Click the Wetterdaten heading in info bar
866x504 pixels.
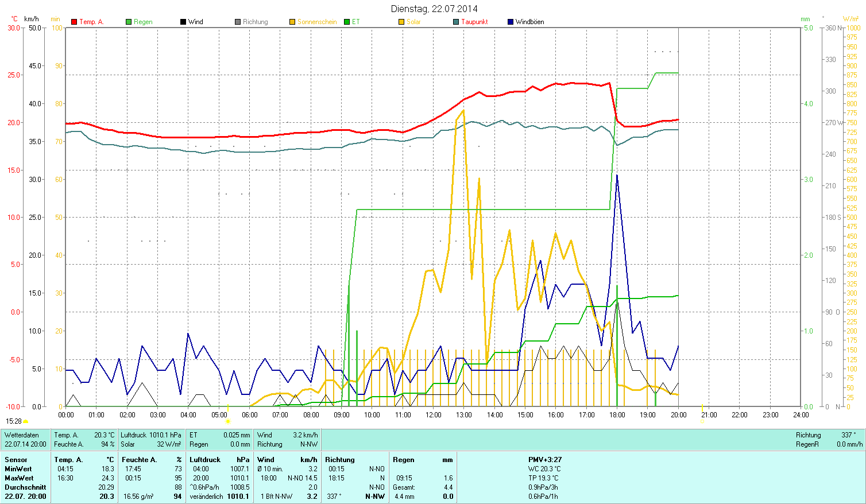click(x=22, y=435)
